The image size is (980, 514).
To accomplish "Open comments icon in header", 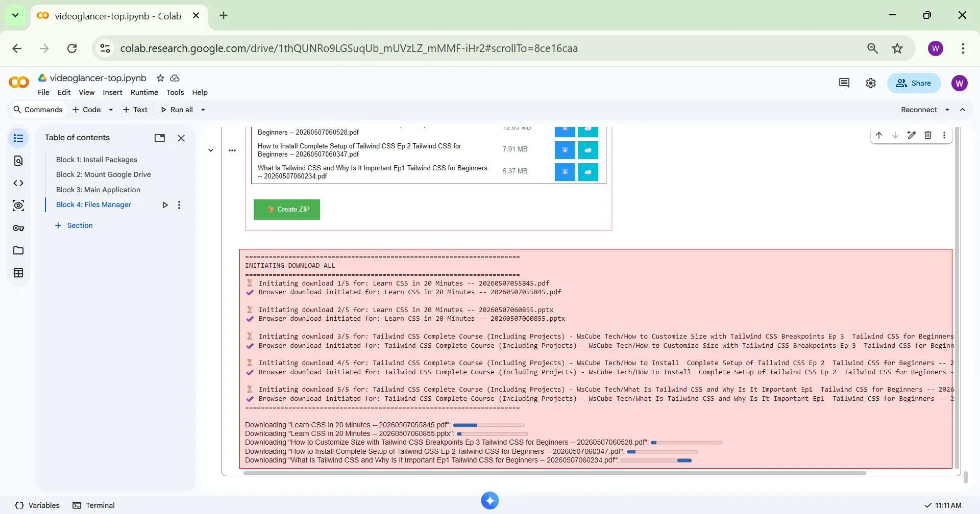I will (x=844, y=83).
